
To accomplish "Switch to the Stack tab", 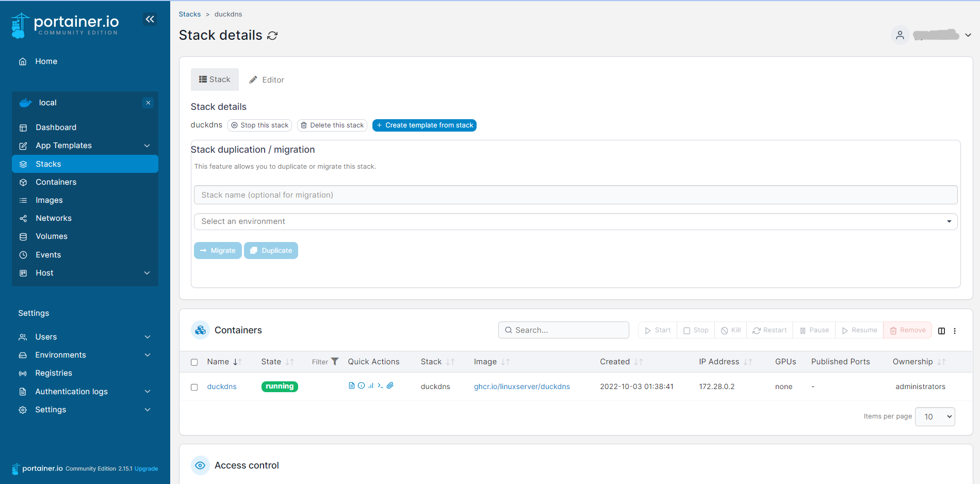I will click(x=215, y=79).
